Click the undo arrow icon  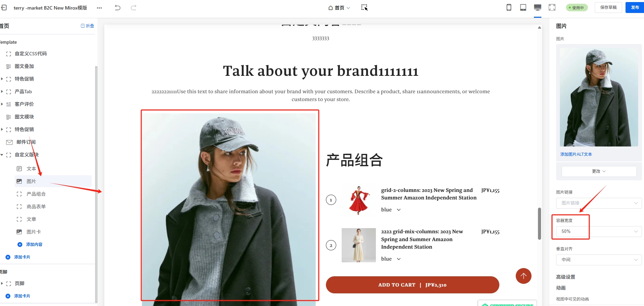(118, 8)
